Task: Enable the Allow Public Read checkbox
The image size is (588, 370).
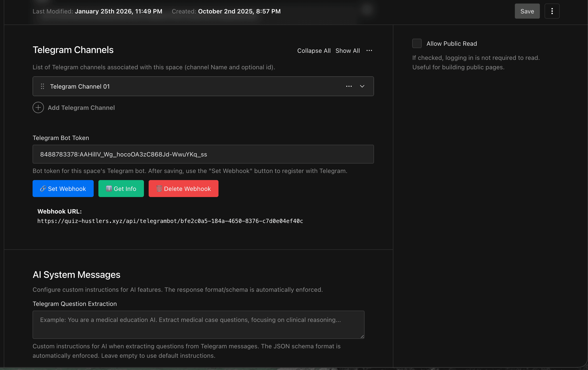Action: pos(417,43)
